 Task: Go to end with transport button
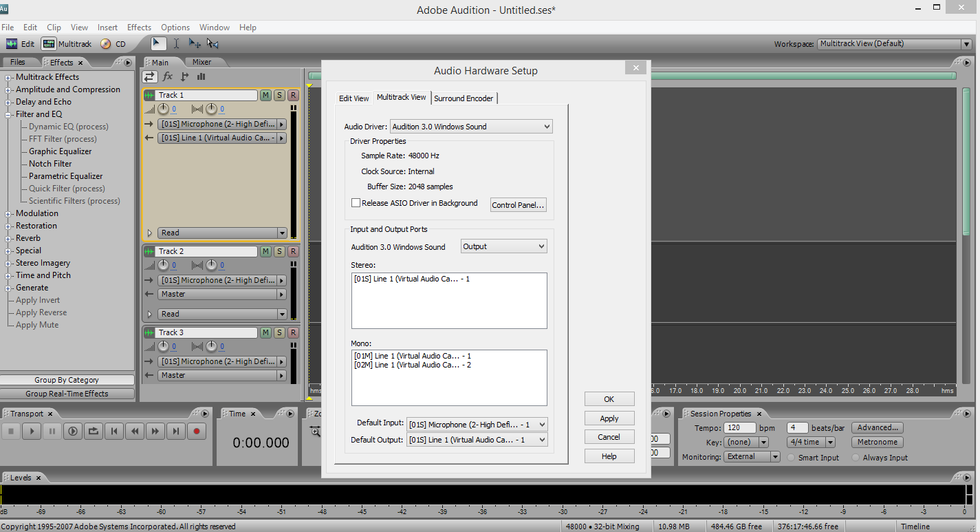pos(176,431)
